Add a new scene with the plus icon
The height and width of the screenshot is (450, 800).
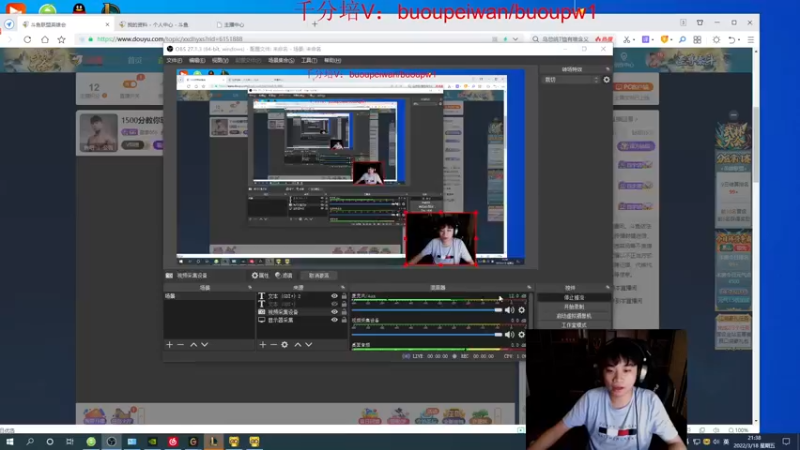point(169,345)
